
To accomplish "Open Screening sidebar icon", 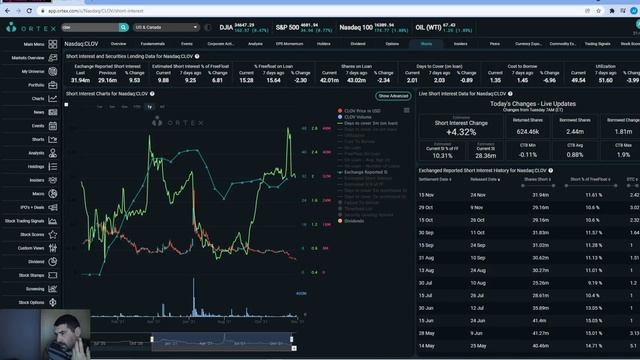I will [x=53, y=289].
